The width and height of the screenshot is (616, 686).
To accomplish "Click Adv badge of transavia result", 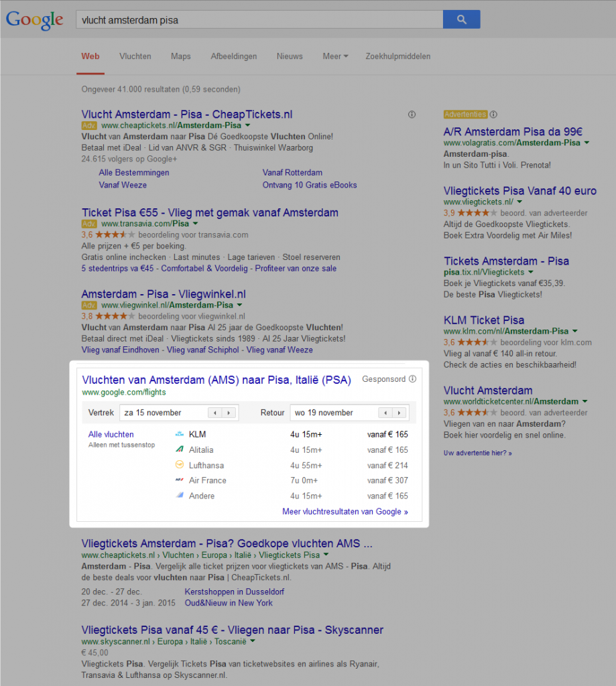I will click(x=89, y=224).
